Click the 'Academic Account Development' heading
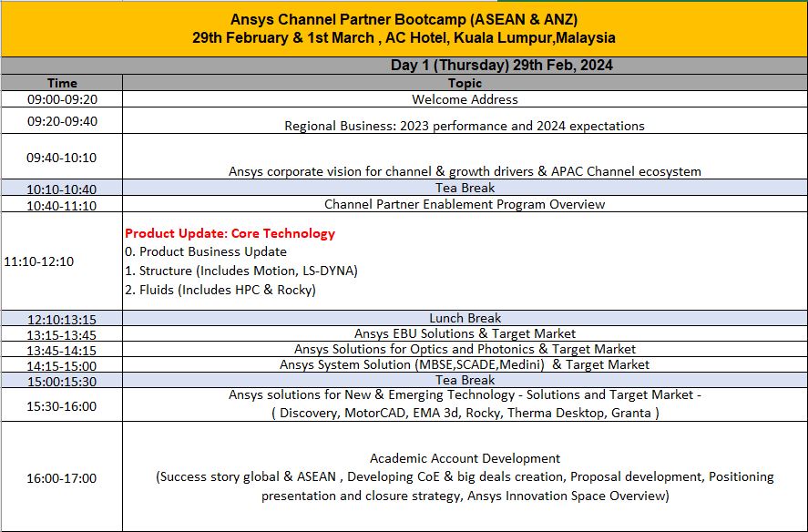The width and height of the screenshot is (808, 532). click(465, 458)
